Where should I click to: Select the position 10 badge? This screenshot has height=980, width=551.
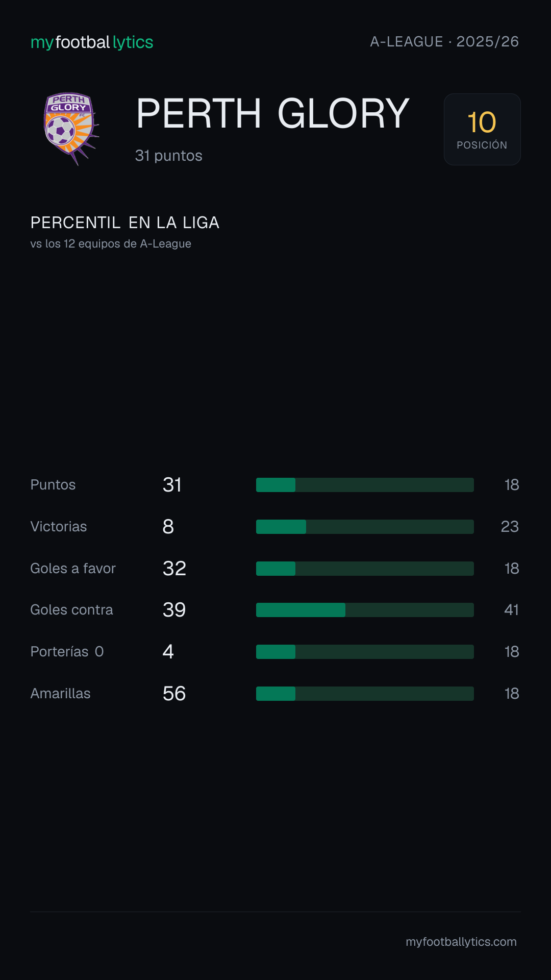pyautogui.click(x=482, y=129)
